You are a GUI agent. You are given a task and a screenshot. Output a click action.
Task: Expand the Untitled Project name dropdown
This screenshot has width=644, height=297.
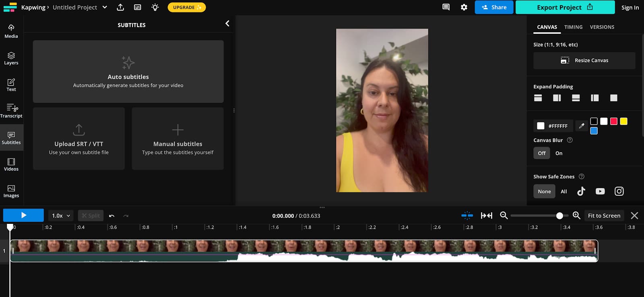(x=105, y=7)
